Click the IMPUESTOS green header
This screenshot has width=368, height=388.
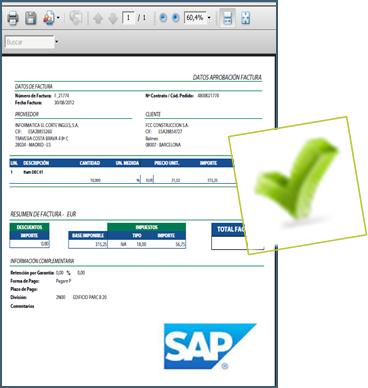point(147,227)
